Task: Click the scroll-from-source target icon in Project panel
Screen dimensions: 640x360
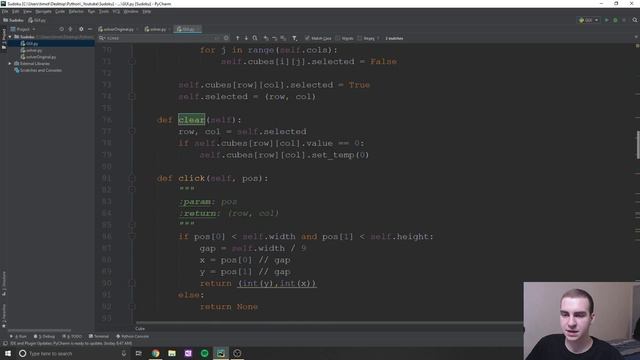Action: tap(61, 29)
